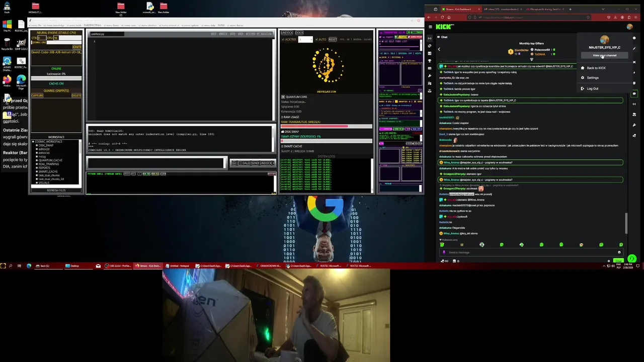Collapse chat with the left arrow

point(439,49)
